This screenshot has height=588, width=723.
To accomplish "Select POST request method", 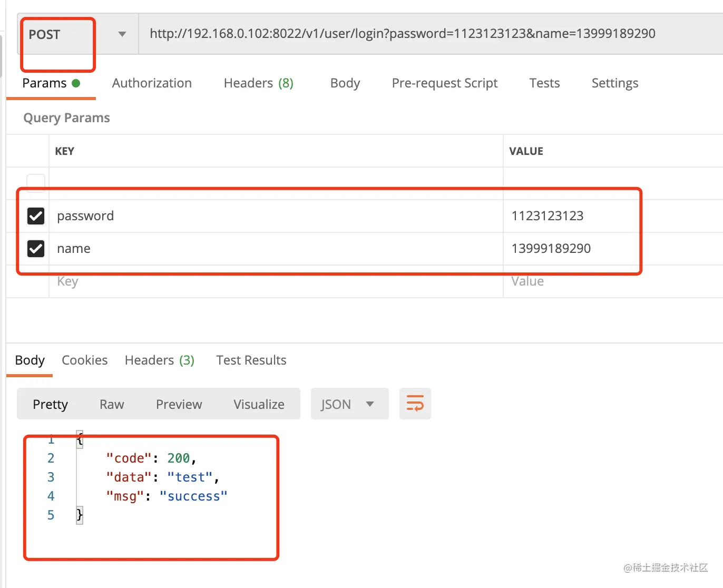I will pyautogui.click(x=44, y=35).
